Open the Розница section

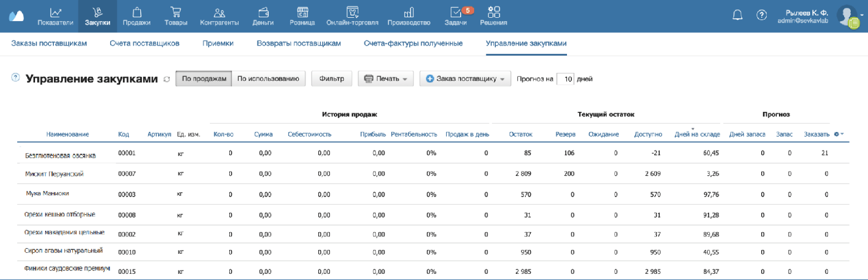click(302, 16)
